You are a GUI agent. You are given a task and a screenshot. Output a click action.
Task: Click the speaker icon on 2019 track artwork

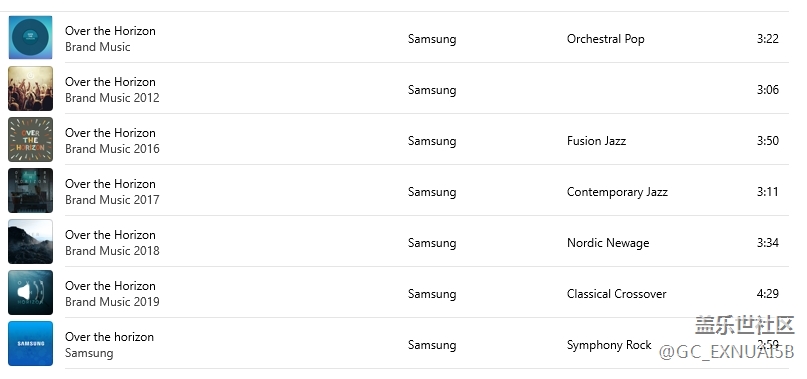click(24, 292)
